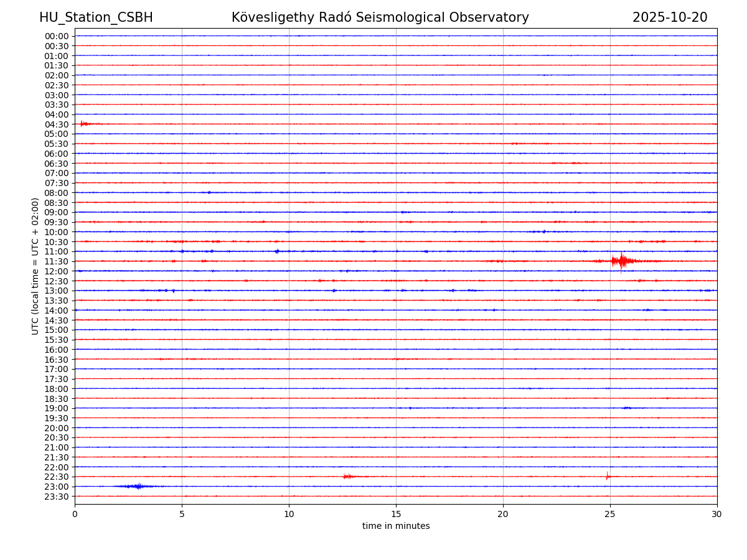Click the blue event on the 23:00 trace
747x560 pixels.
pos(138,486)
